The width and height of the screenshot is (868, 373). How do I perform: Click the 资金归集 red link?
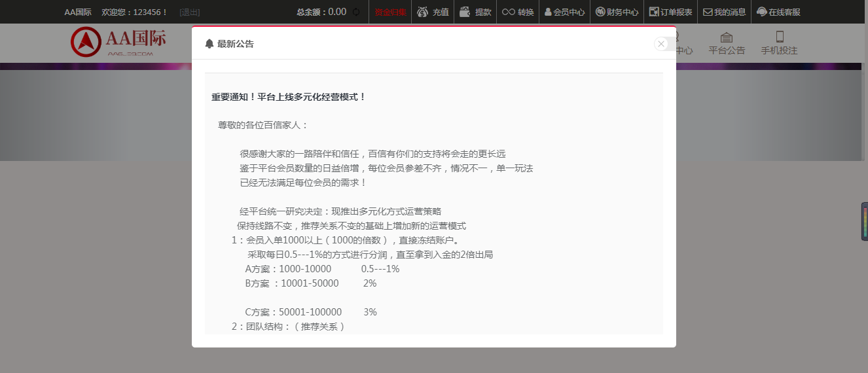click(390, 12)
